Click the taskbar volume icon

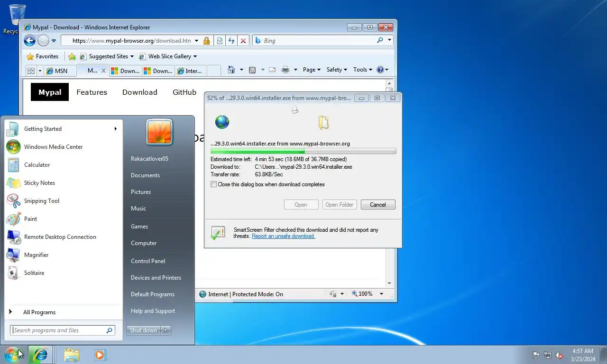pos(559,355)
